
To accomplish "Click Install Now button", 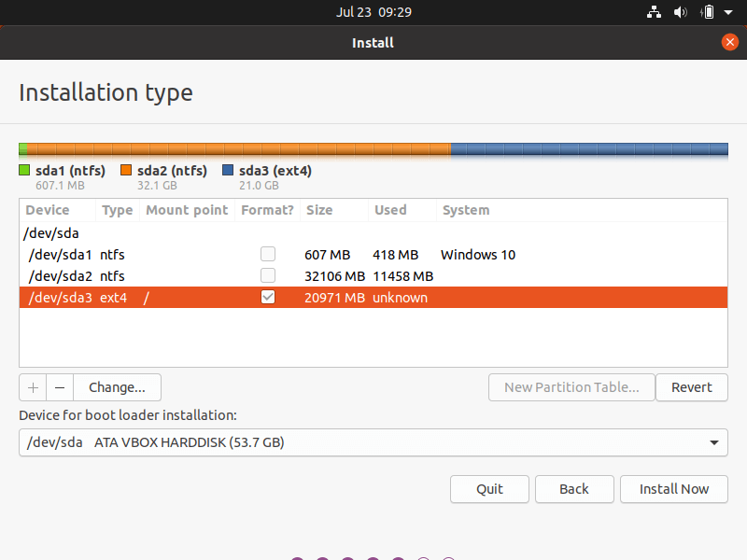I will (673, 489).
